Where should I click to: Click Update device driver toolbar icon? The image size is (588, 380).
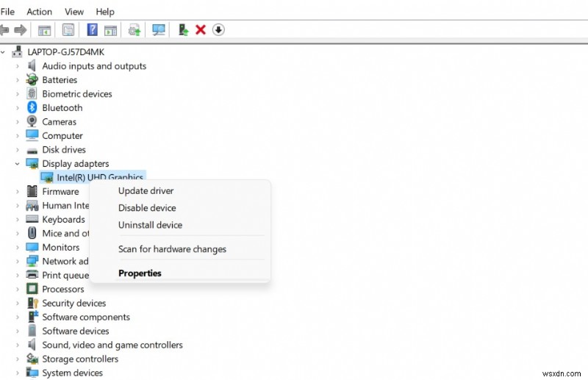135,30
